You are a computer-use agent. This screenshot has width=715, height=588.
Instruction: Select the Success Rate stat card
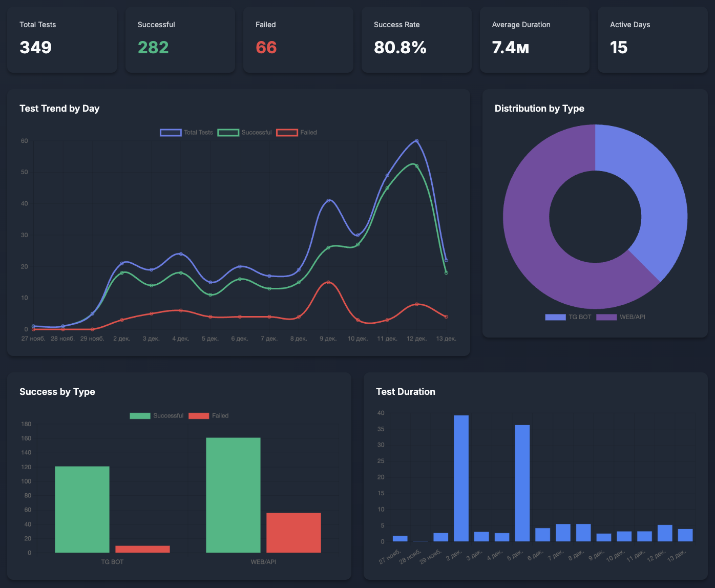416,39
